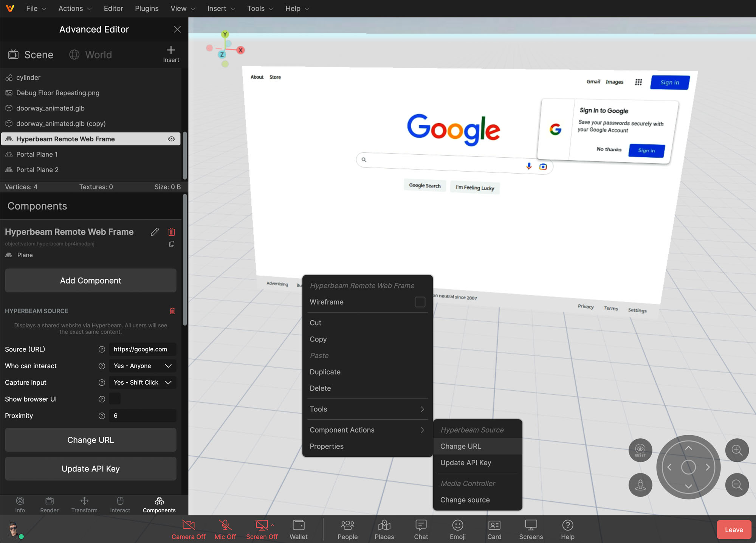
Task: Toggle the Show browser UI checkbox
Action: 115,399
